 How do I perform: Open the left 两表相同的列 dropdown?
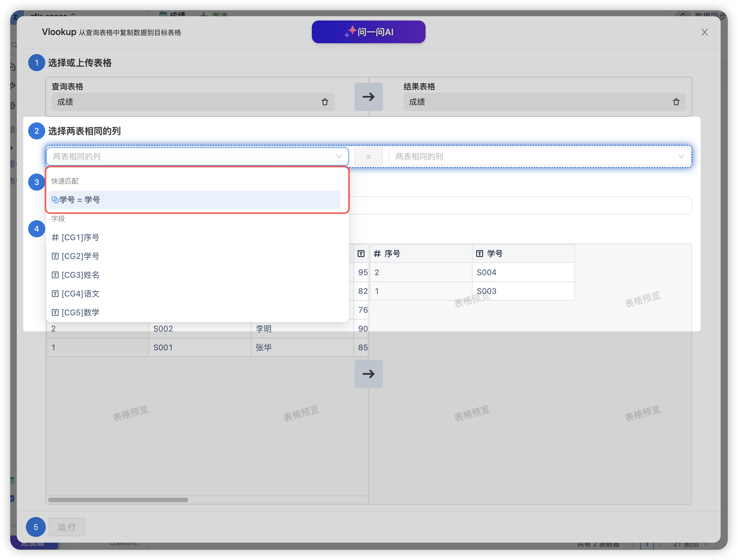[x=197, y=157]
